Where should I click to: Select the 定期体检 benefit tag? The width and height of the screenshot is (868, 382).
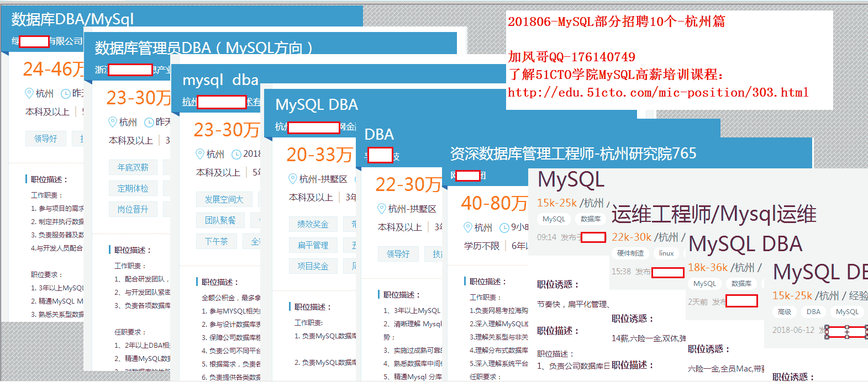(x=133, y=188)
